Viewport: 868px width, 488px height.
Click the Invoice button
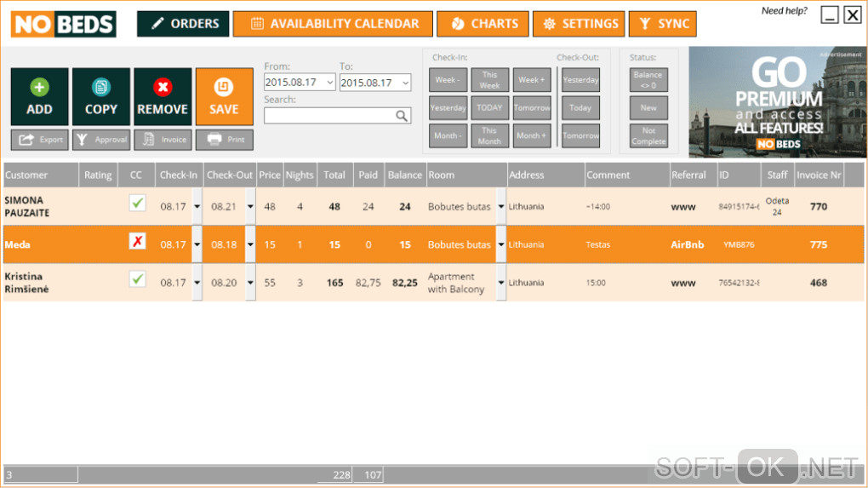(163, 140)
